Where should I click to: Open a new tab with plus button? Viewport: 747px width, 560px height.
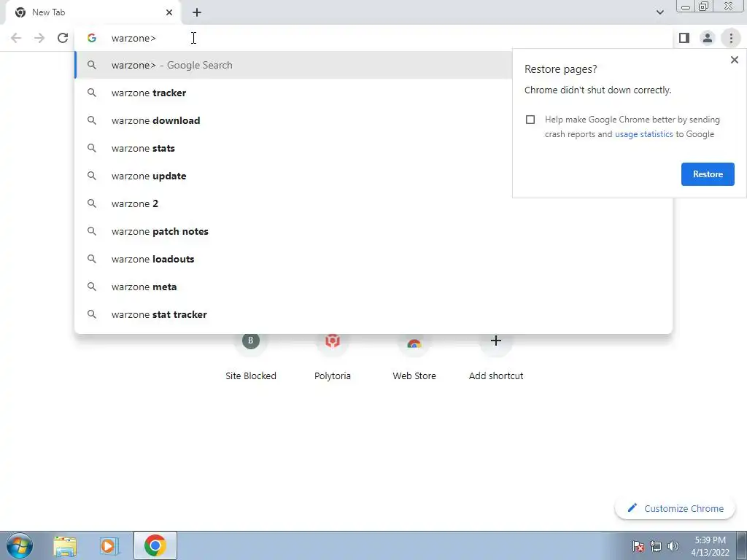[197, 12]
